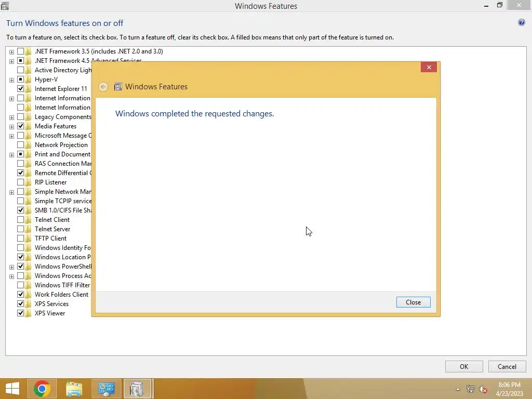Image resolution: width=532 pixels, height=399 pixels.
Task: Click the Windows Features dialog title icon
Action: 118,87
